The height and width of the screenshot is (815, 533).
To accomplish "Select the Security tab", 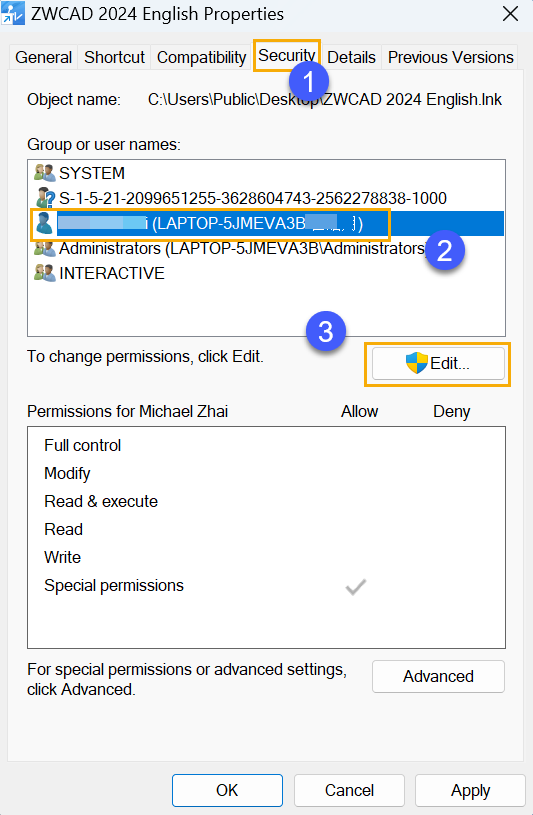I will [287, 55].
